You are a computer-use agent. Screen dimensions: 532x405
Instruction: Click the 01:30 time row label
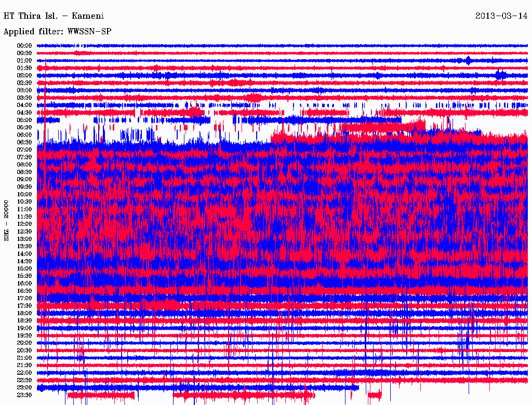pos(24,68)
